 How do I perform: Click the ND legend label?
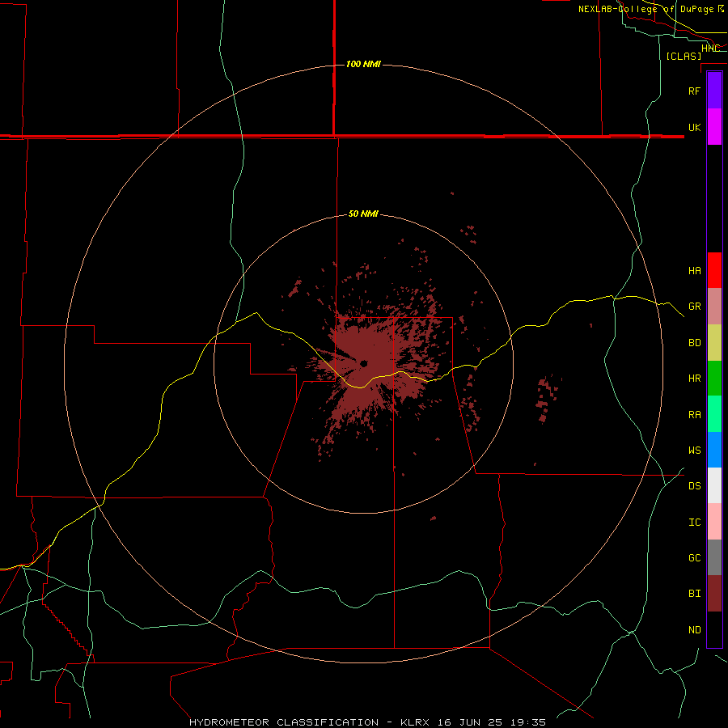(694, 629)
